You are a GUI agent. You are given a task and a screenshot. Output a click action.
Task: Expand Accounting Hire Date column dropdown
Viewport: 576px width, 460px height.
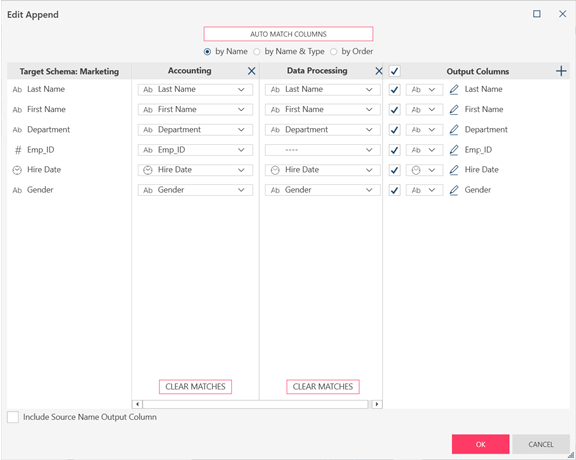tap(195, 170)
